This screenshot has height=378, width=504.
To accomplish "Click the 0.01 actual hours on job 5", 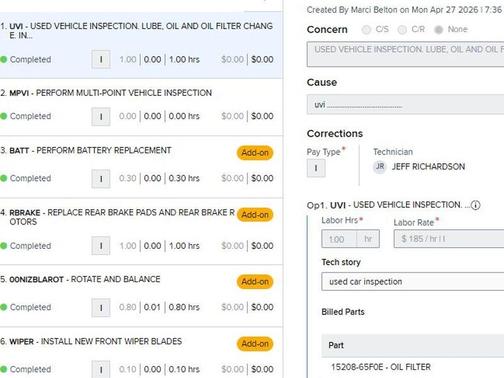I will pyautogui.click(x=152, y=307).
